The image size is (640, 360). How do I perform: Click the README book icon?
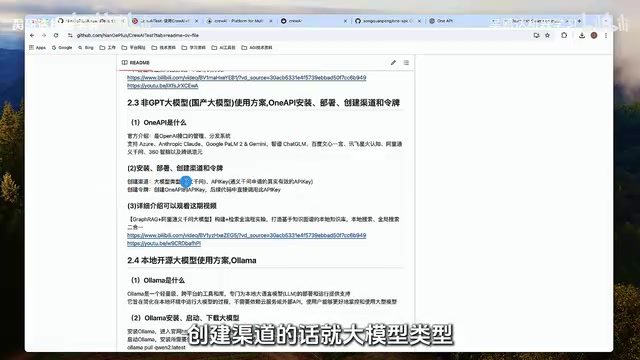tap(124, 62)
